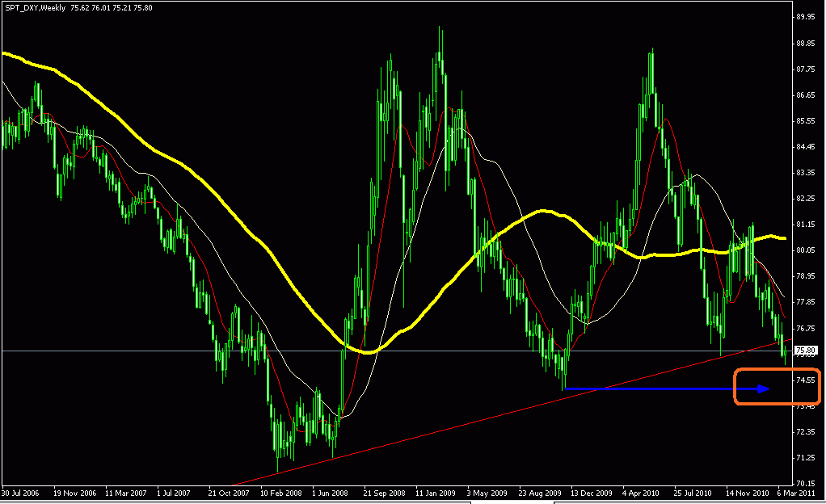Screen dimensions: 826x504
Task: Click the 21 Oct 2007 date label
Action: 229,493
